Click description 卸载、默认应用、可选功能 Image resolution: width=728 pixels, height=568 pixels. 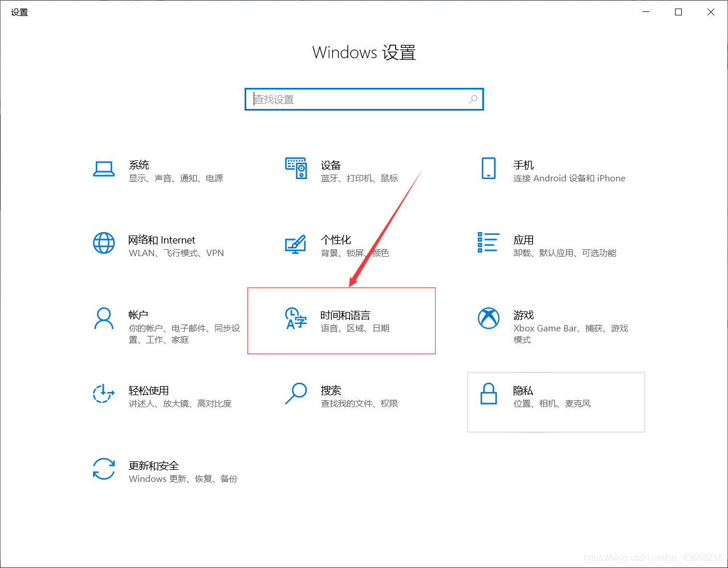(x=565, y=253)
